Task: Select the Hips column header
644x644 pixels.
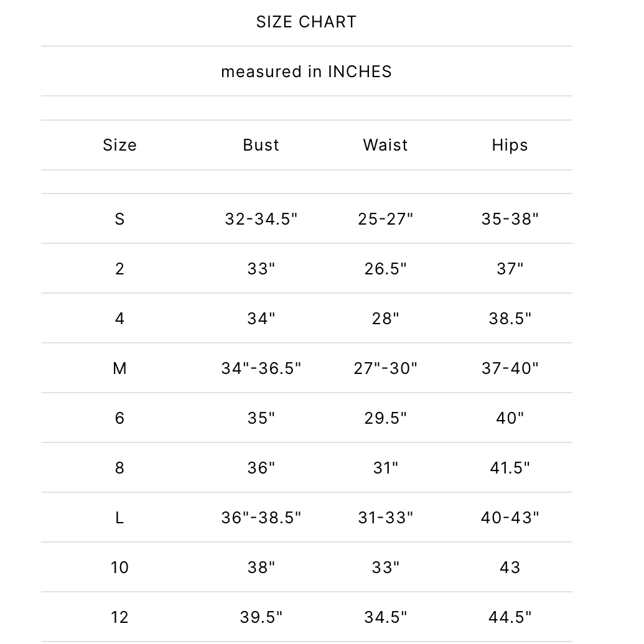Action: pyautogui.click(x=510, y=146)
